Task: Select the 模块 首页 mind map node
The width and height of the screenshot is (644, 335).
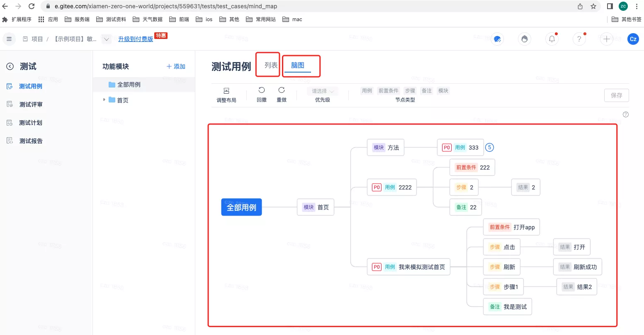Action: 316,207
